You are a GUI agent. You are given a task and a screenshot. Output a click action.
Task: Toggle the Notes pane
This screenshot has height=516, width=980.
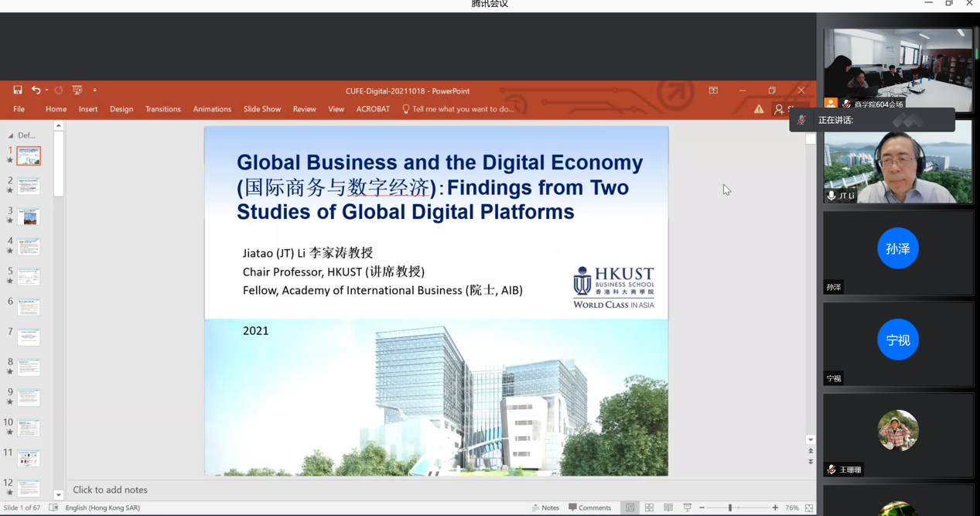click(545, 507)
